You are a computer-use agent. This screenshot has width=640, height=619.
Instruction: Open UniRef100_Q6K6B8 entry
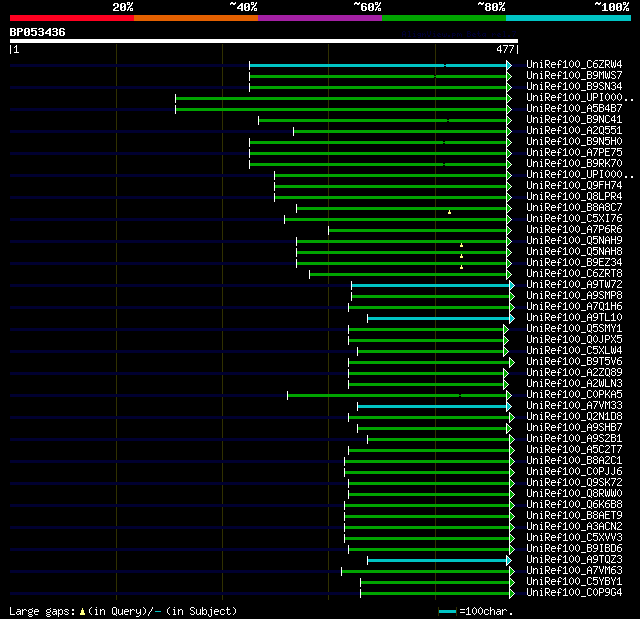point(574,505)
